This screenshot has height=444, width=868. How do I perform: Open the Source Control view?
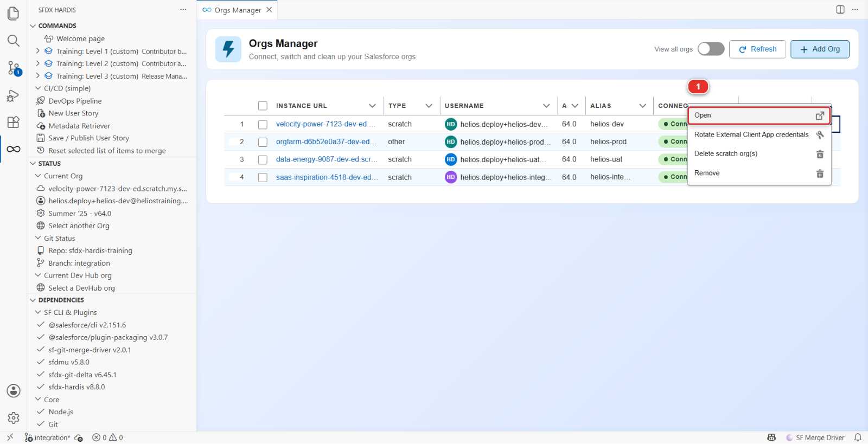pos(14,68)
